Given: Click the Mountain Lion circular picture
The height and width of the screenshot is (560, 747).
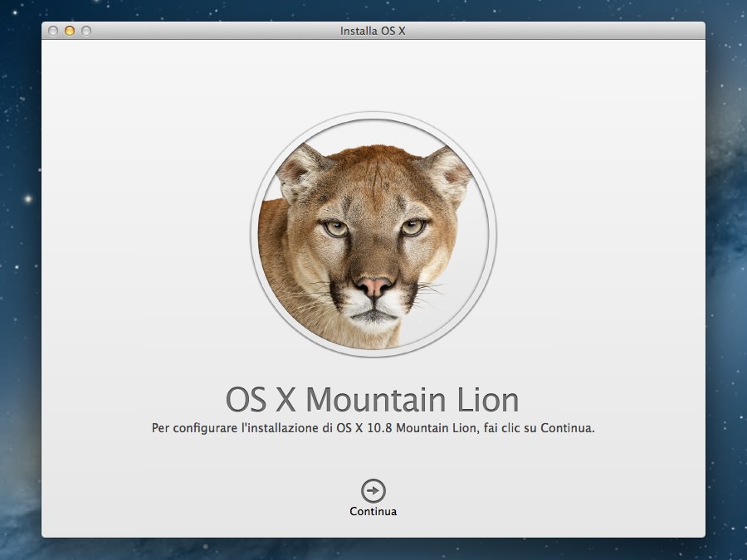Looking at the screenshot, I should tap(373, 234).
